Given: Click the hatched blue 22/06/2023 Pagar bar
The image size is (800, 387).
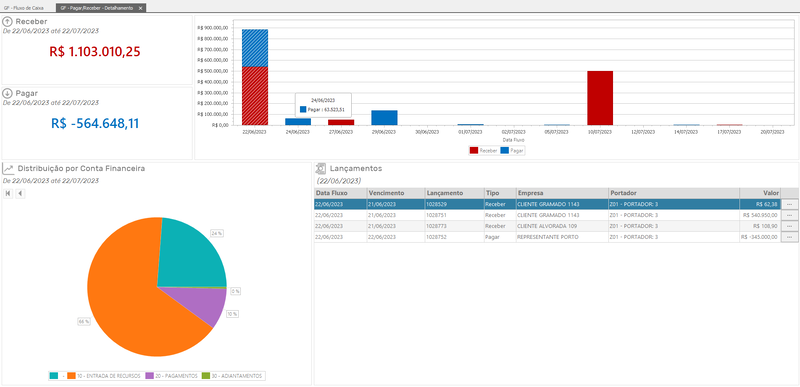Looking at the screenshot, I should (x=255, y=48).
